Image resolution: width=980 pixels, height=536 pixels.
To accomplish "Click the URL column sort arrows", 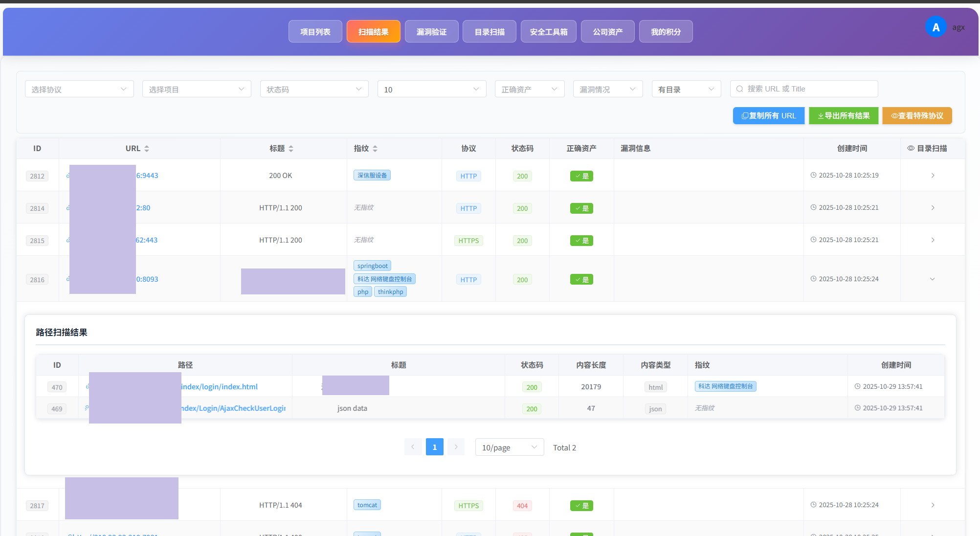I will (147, 149).
